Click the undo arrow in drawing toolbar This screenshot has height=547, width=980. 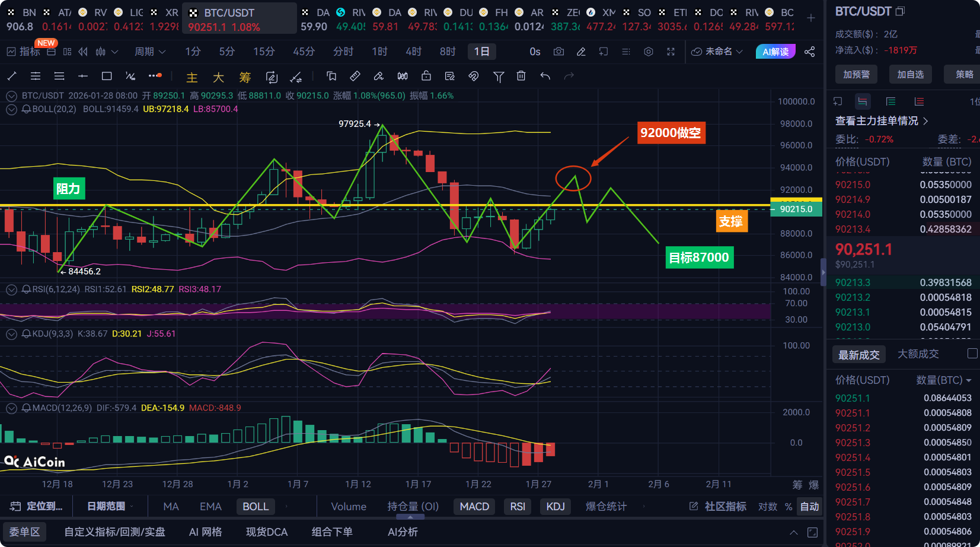tap(545, 76)
